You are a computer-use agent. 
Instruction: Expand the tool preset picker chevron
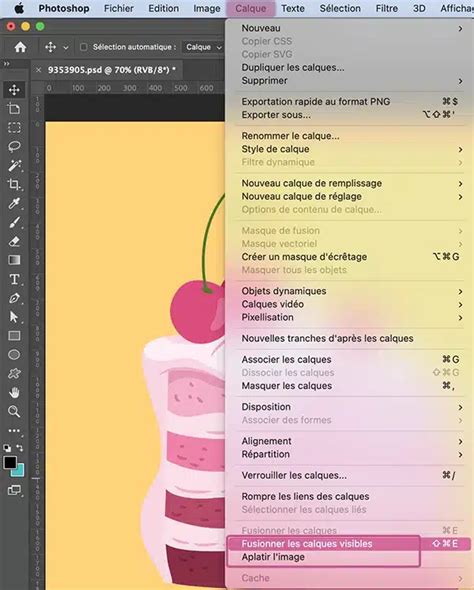tap(66, 47)
